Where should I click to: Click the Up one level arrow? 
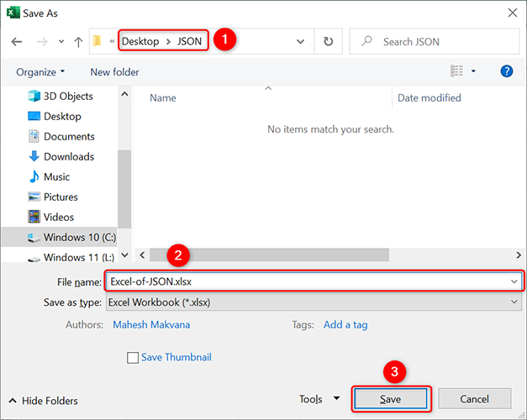(78, 41)
